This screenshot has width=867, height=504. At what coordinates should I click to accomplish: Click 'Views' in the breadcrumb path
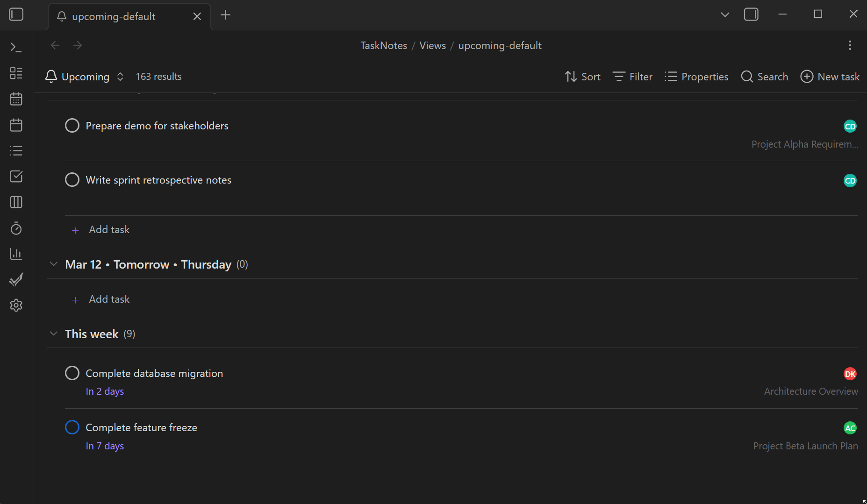coord(432,45)
